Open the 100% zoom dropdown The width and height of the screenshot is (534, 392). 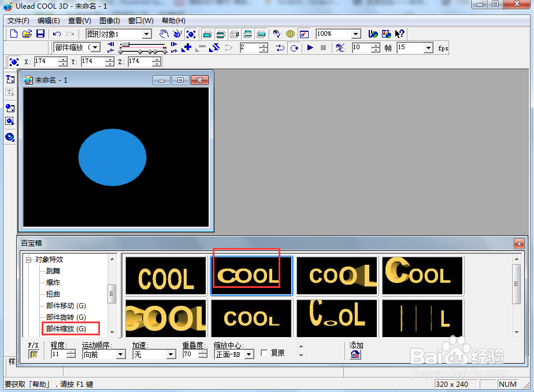pos(356,34)
